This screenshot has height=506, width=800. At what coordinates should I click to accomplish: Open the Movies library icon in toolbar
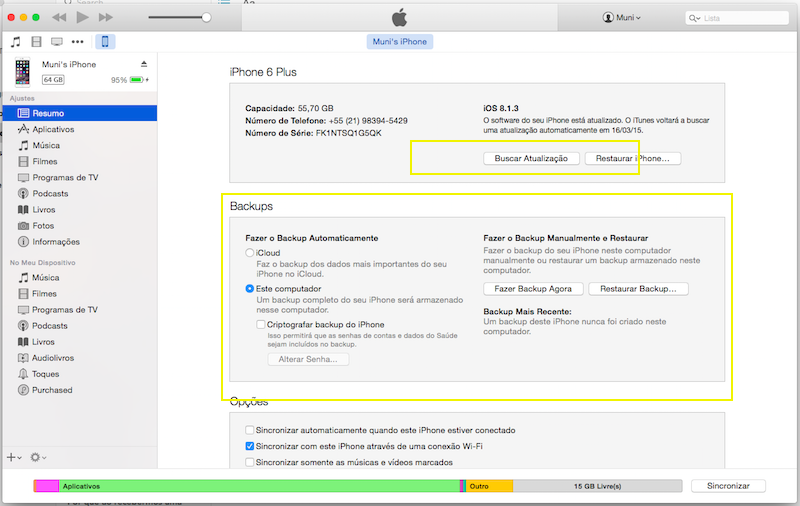pyautogui.click(x=36, y=42)
